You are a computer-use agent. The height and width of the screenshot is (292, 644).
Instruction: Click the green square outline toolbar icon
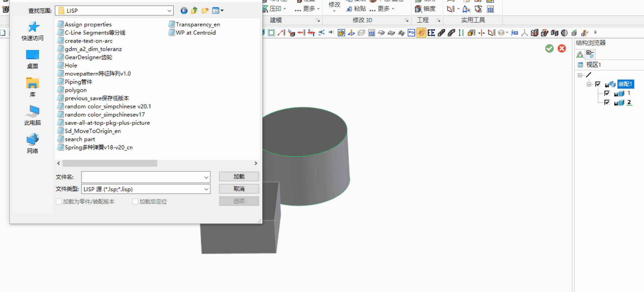(x=271, y=33)
